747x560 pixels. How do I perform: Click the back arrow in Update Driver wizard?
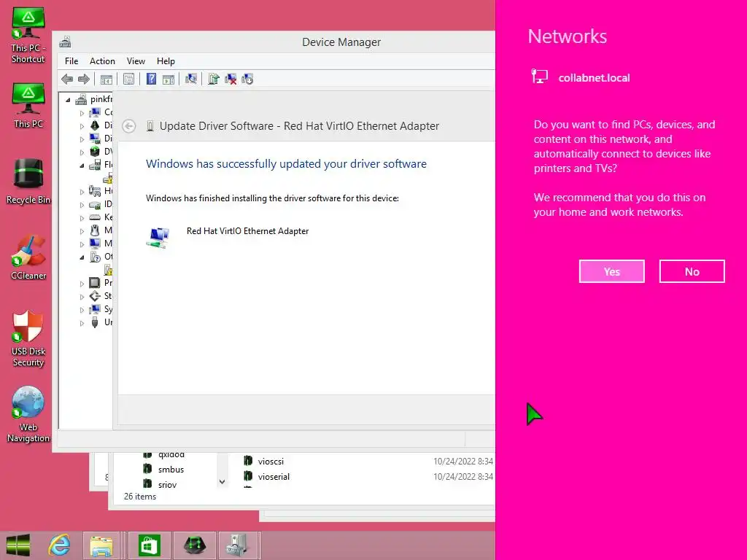[129, 126]
